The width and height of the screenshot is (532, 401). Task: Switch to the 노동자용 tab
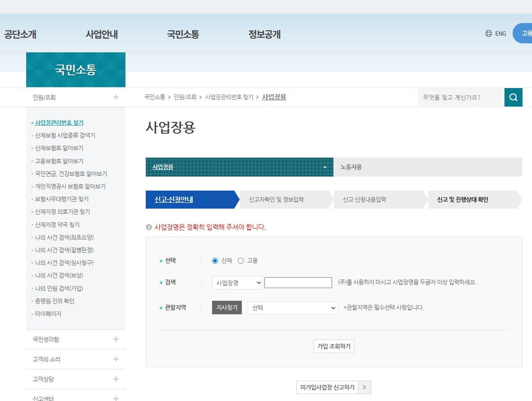(427, 167)
